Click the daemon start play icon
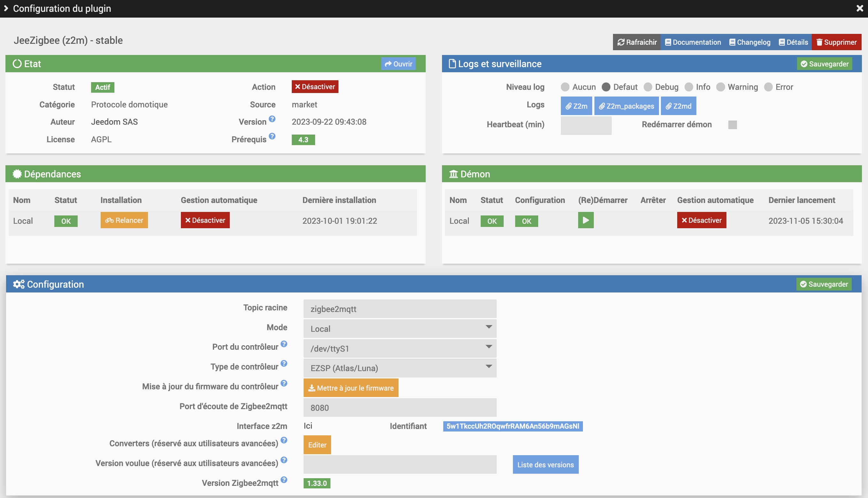Screen dimensions: 868x498 tap(585, 220)
